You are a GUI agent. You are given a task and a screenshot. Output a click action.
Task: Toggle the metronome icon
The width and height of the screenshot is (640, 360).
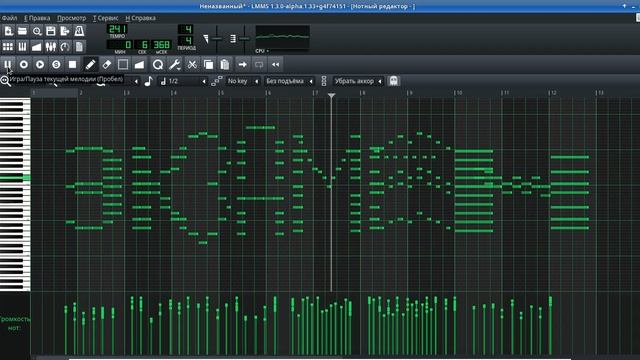pos(79,31)
